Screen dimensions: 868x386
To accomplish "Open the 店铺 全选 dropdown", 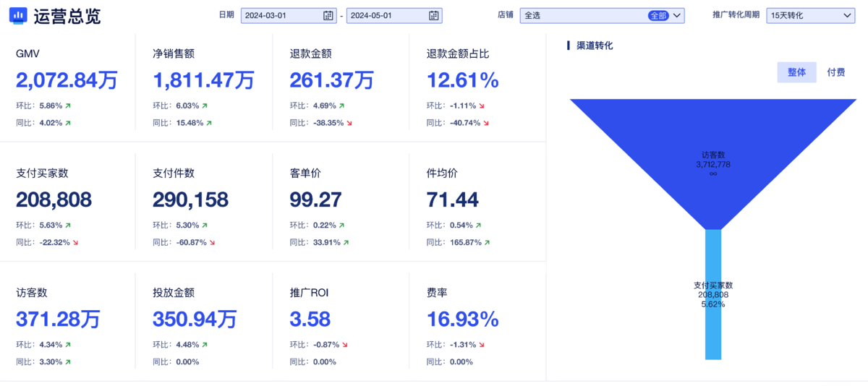I will (602, 15).
